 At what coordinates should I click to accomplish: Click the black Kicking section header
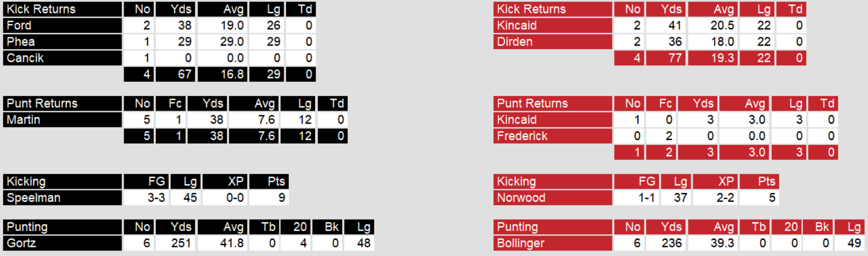pyautogui.click(x=26, y=182)
